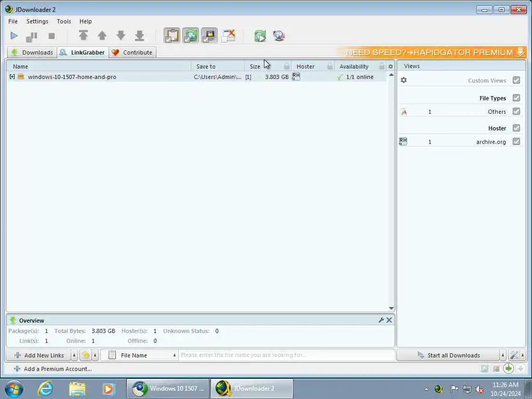Click the check for updates globe icon
The width and height of the screenshot is (532, 399).
[279, 36]
